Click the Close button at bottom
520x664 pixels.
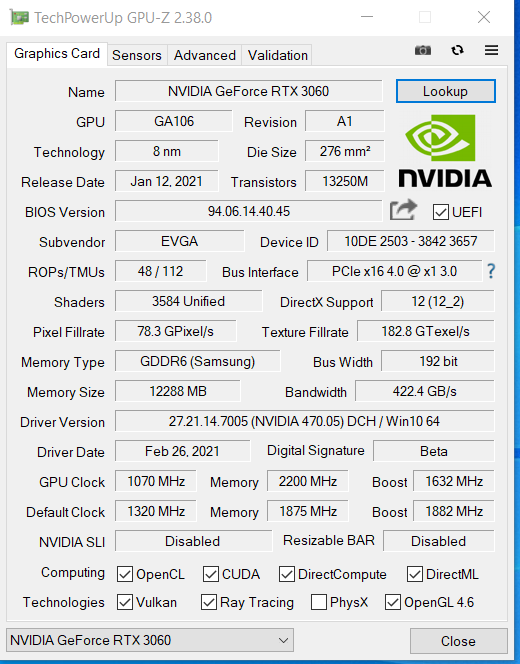pos(458,641)
